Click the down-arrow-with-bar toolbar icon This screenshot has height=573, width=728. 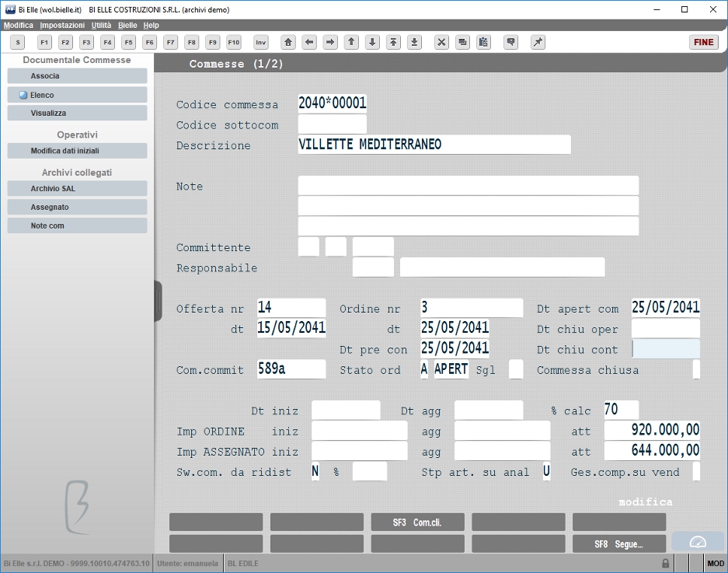414,42
